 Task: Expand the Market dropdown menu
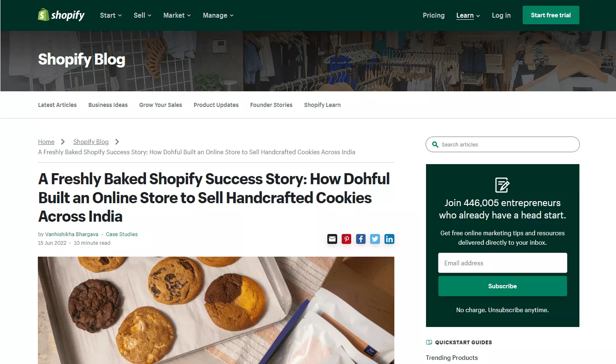coord(177,15)
